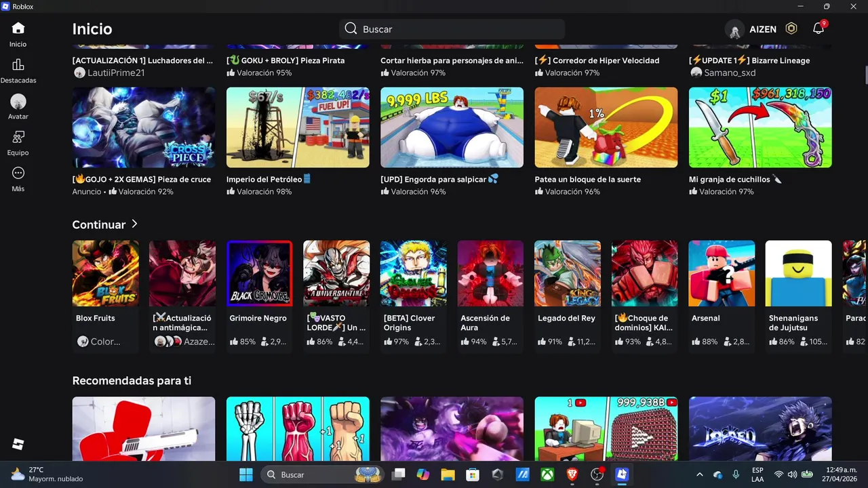Viewport: 868px width, 488px height.
Task: Open Patea un bloque de la suerte thumbnail
Action: click(x=606, y=127)
